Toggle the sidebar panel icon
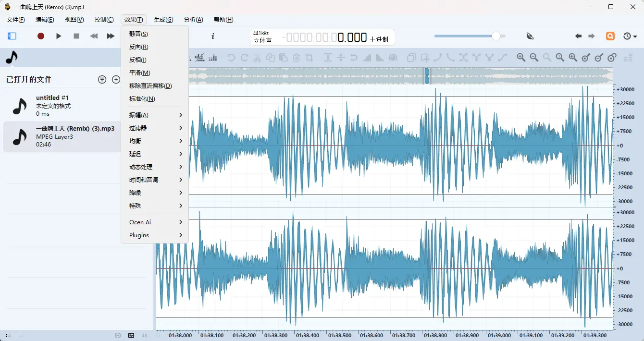Screen dimensions: 644x341 tap(12, 36)
